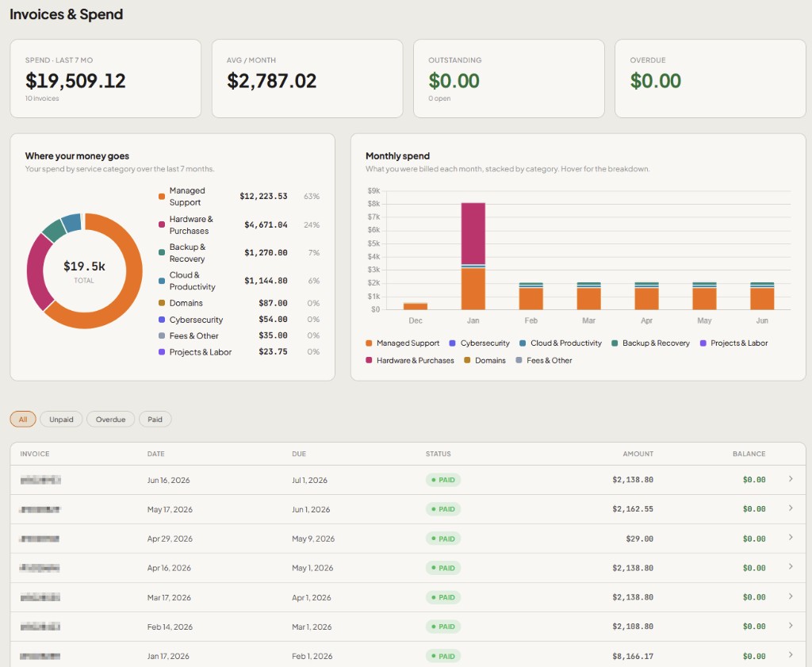
Task: Click the $2,162.55 invoice amount
Action: click(633, 509)
